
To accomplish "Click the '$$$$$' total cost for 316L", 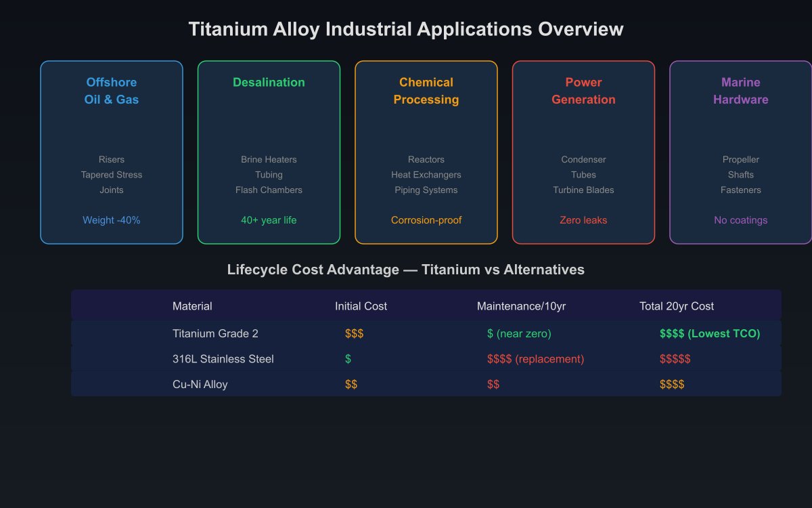I will (x=675, y=359).
